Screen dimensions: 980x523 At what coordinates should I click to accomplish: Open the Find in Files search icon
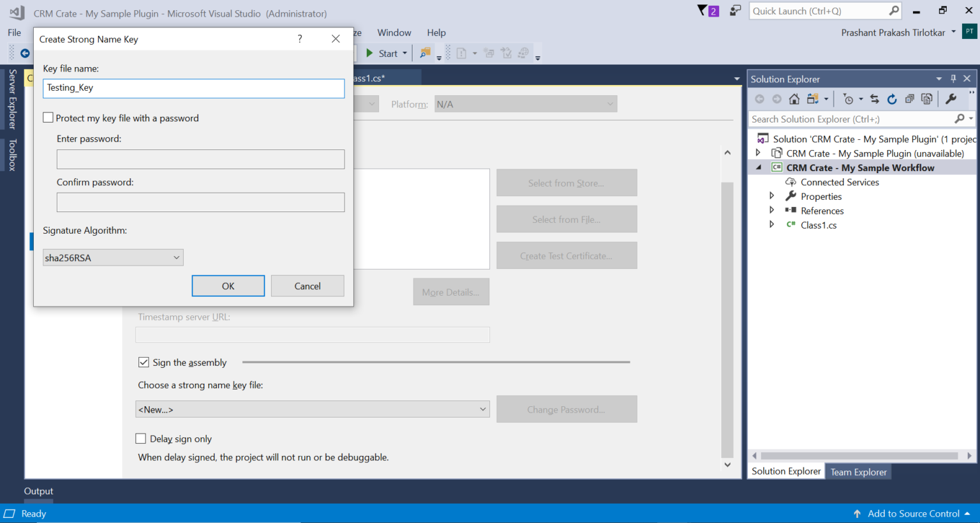[960, 119]
